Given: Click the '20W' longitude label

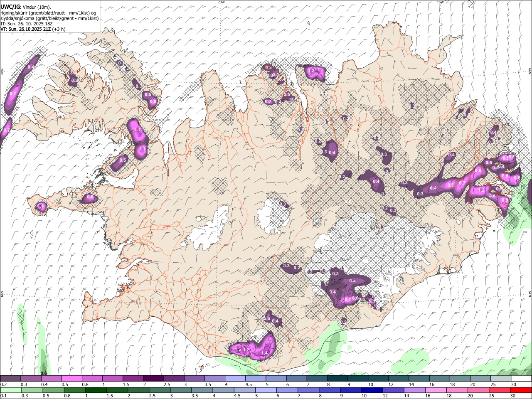Looking at the screenshot, I should point(221,2).
